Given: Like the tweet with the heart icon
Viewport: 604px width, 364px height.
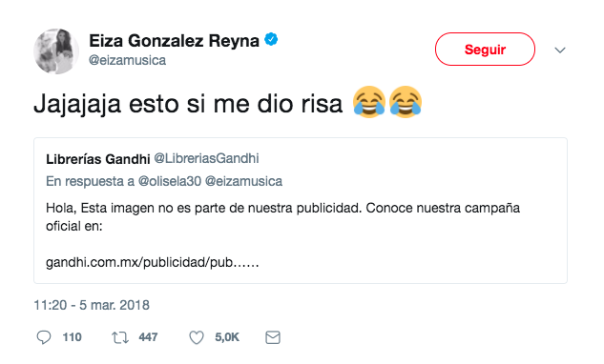Looking at the screenshot, I should pos(197,338).
